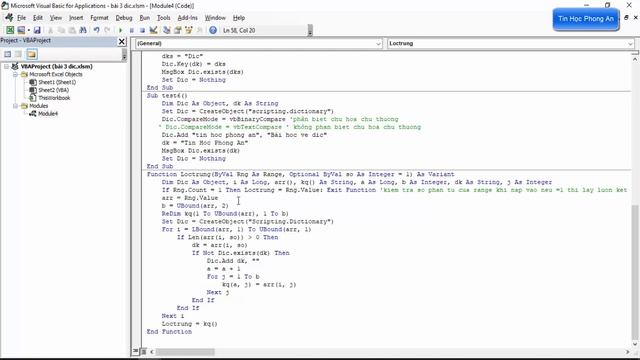
Task: Click the Tin Học Phong An button
Action: (586, 19)
